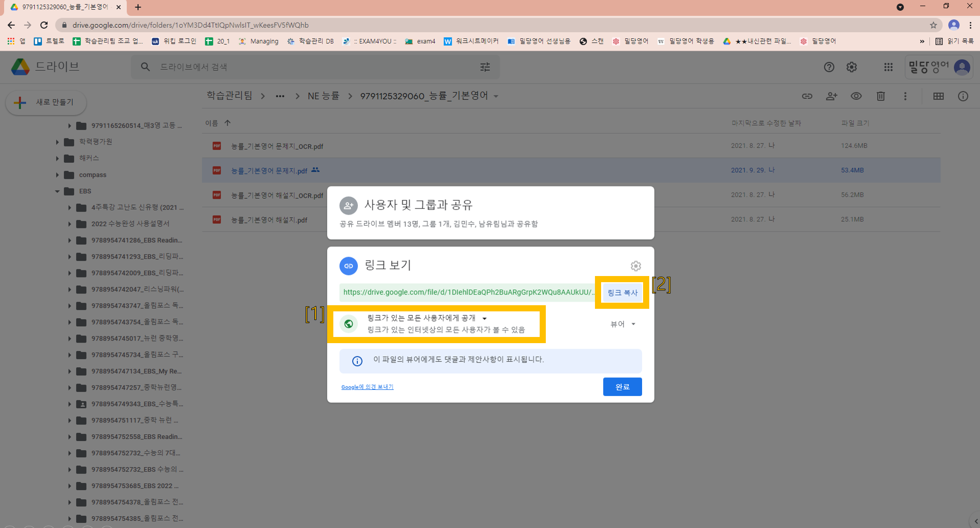980x528 pixels.
Task: Open the account avatar in Drive header
Action: (962, 67)
